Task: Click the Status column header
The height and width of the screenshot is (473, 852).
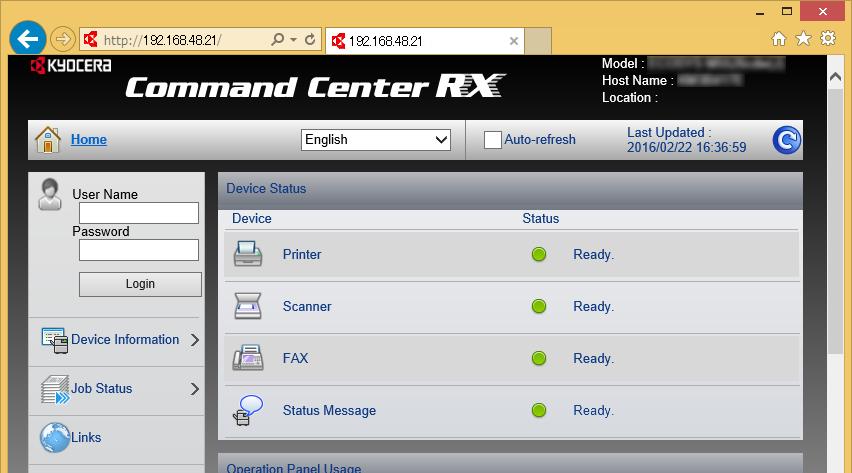Action: (541, 219)
